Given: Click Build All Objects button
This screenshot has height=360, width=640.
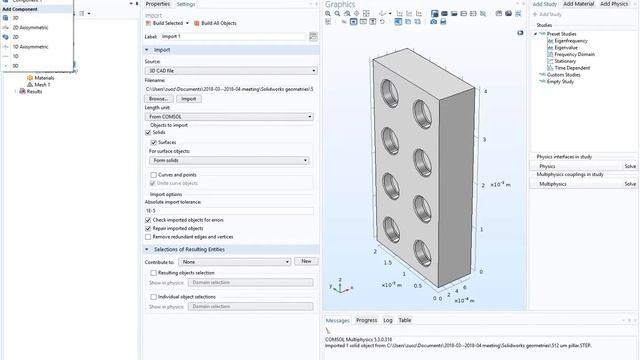Looking at the screenshot, I should (215, 23).
